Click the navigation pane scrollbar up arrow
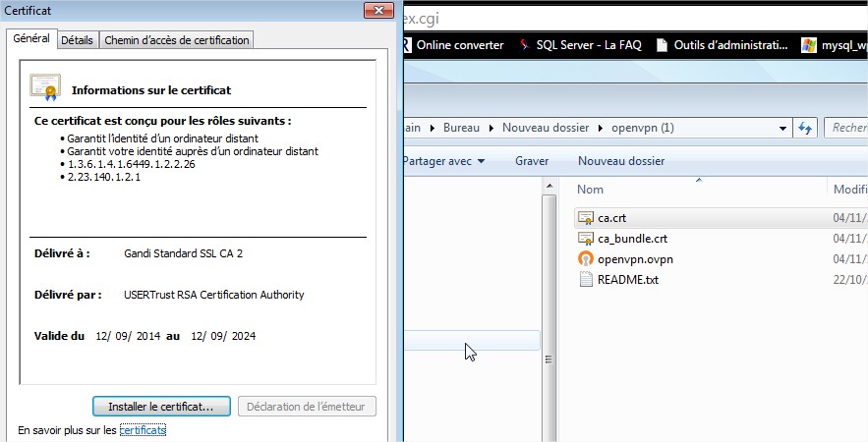The height and width of the screenshot is (442, 868). coord(549,186)
